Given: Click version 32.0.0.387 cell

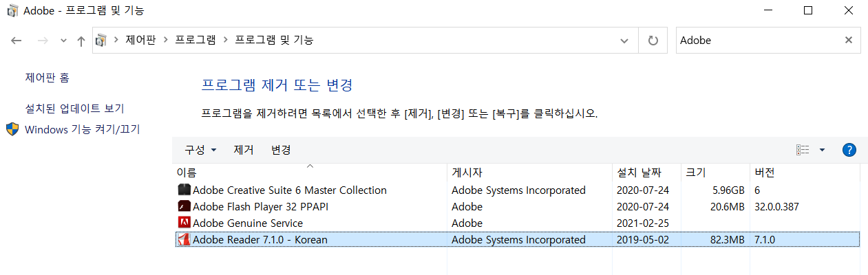Looking at the screenshot, I should [777, 207].
